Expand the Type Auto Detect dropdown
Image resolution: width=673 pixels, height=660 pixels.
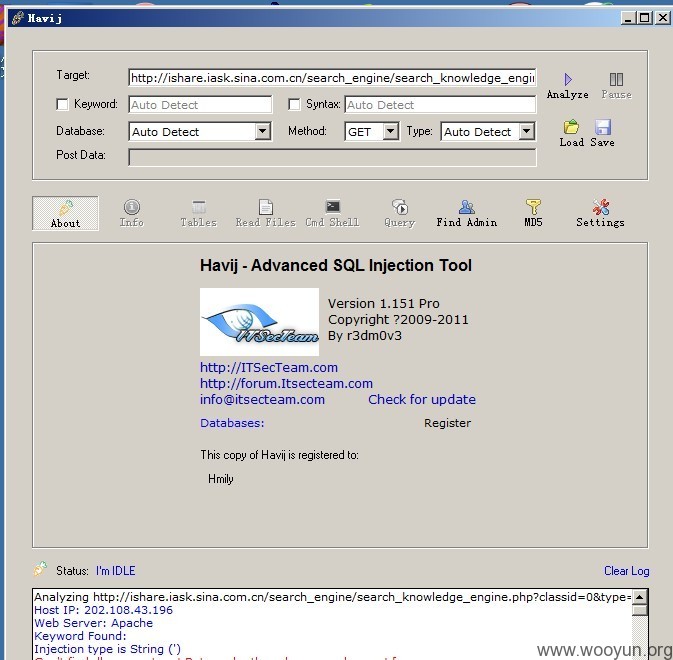pyautogui.click(x=527, y=131)
